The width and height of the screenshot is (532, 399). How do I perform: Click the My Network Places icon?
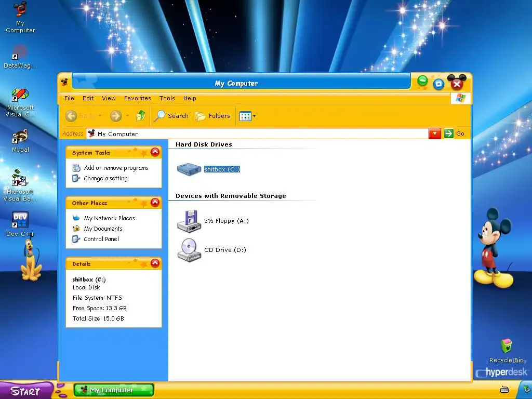coord(76,218)
